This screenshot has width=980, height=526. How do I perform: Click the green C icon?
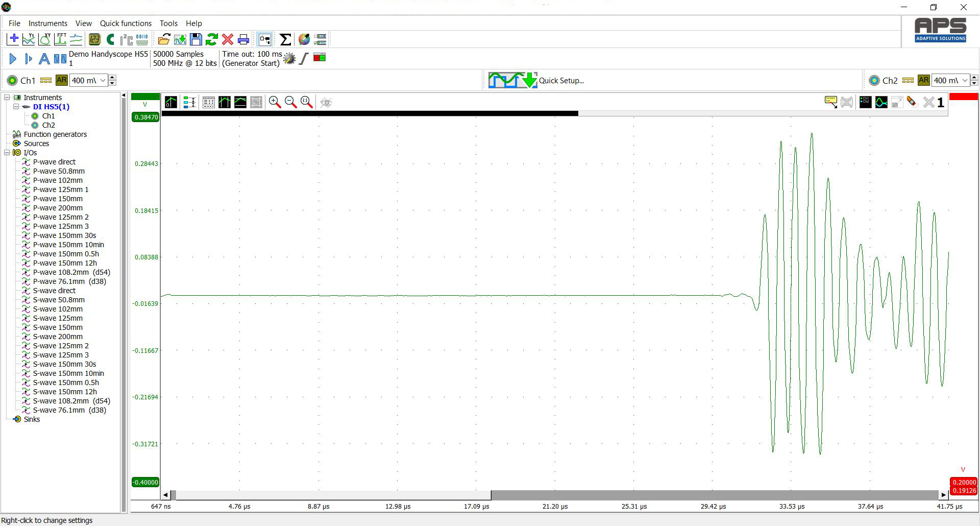110,39
